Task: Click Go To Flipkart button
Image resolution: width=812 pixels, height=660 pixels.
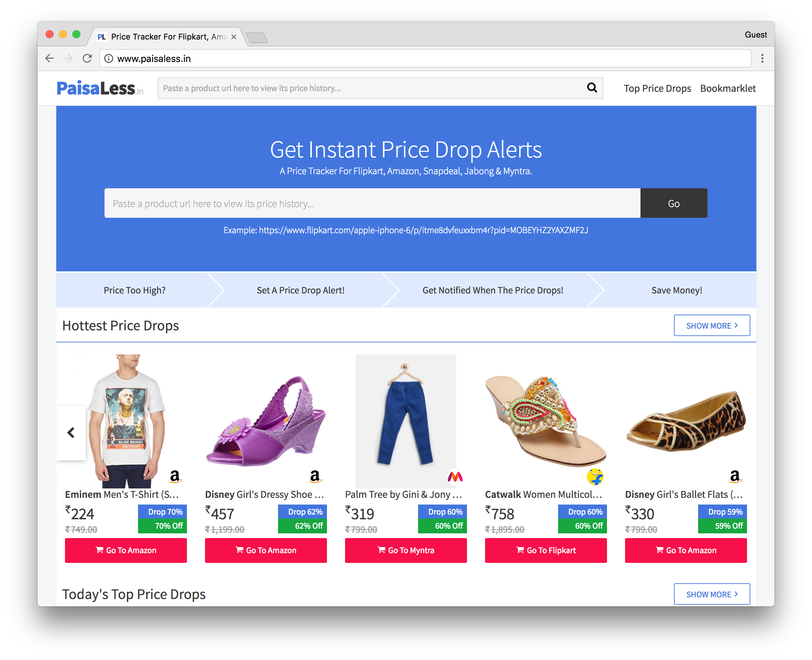Action: point(545,550)
